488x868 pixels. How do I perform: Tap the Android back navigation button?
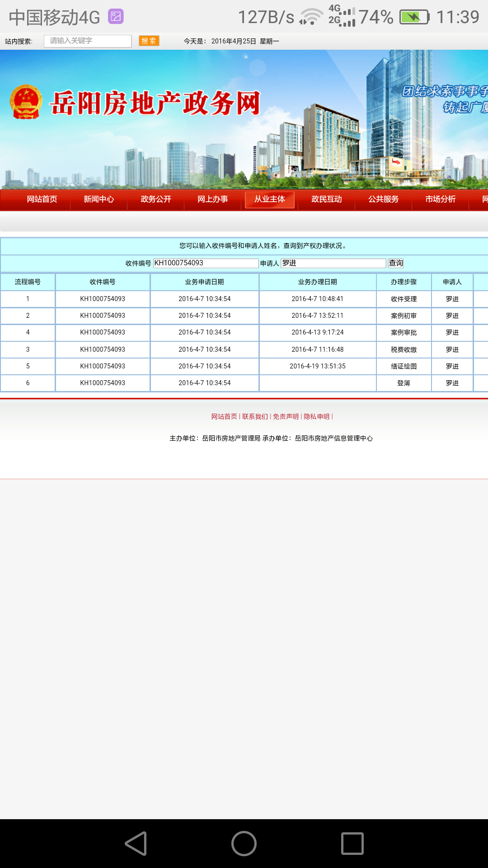pos(136,844)
